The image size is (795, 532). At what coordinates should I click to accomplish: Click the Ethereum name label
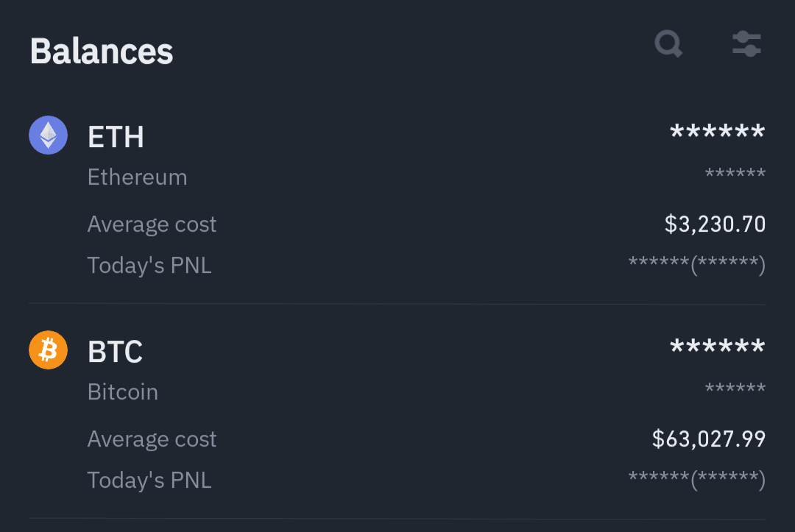coord(137,177)
